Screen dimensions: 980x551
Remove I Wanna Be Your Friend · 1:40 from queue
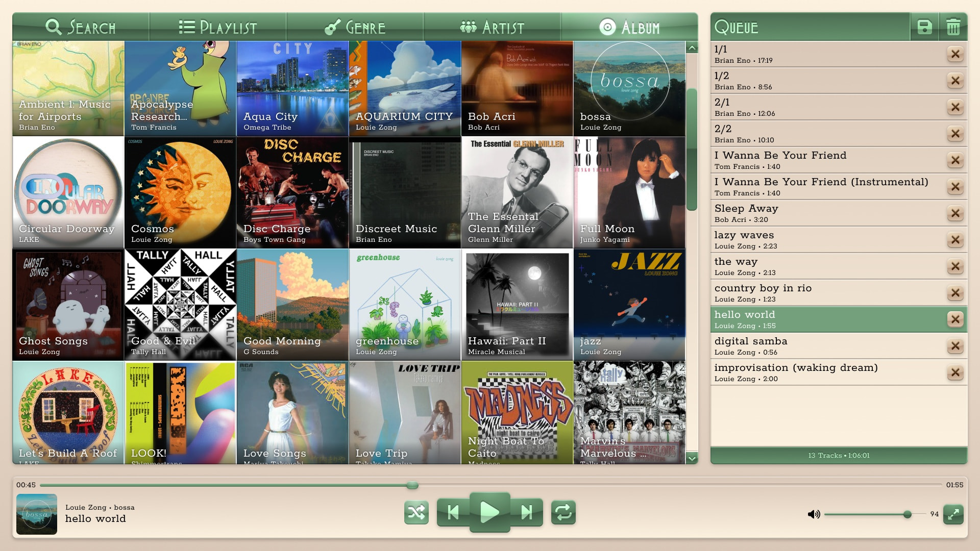[x=955, y=160]
